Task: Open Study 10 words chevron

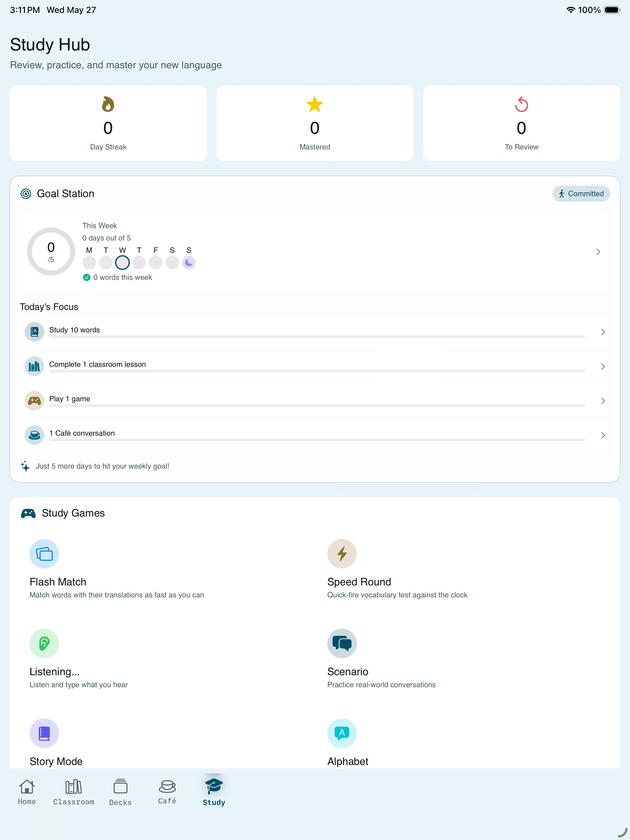Action: pyautogui.click(x=603, y=332)
